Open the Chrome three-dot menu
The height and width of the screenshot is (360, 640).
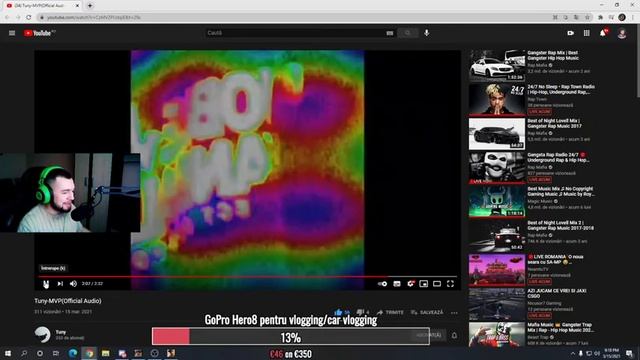tap(633, 17)
